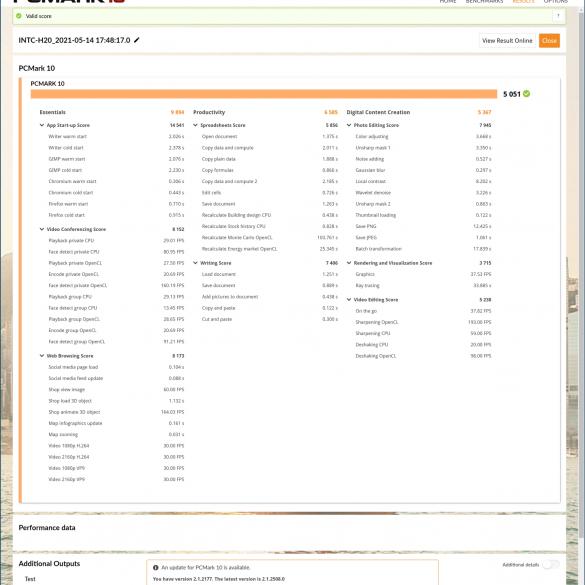This screenshot has width=585, height=585.
Task: Click the Digital Content Creation heading
Action: click(378, 112)
